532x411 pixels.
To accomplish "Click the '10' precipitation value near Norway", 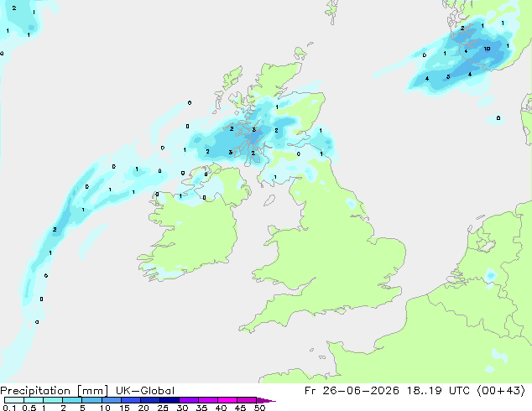I will pos(487,49).
